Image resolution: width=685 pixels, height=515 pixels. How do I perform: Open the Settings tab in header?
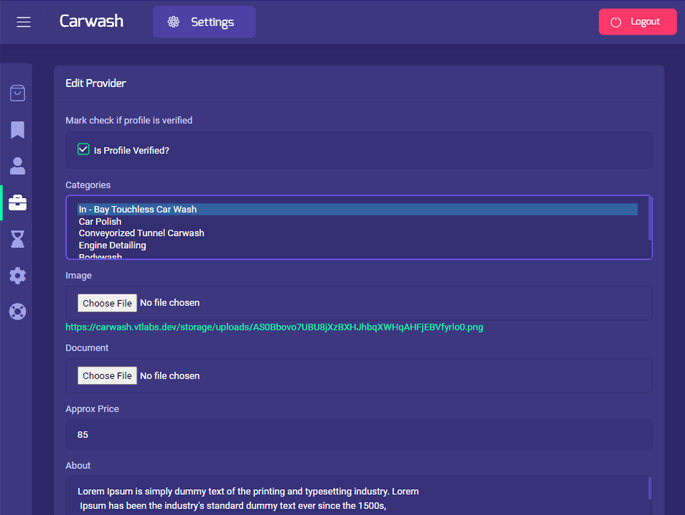click(204, 22)
